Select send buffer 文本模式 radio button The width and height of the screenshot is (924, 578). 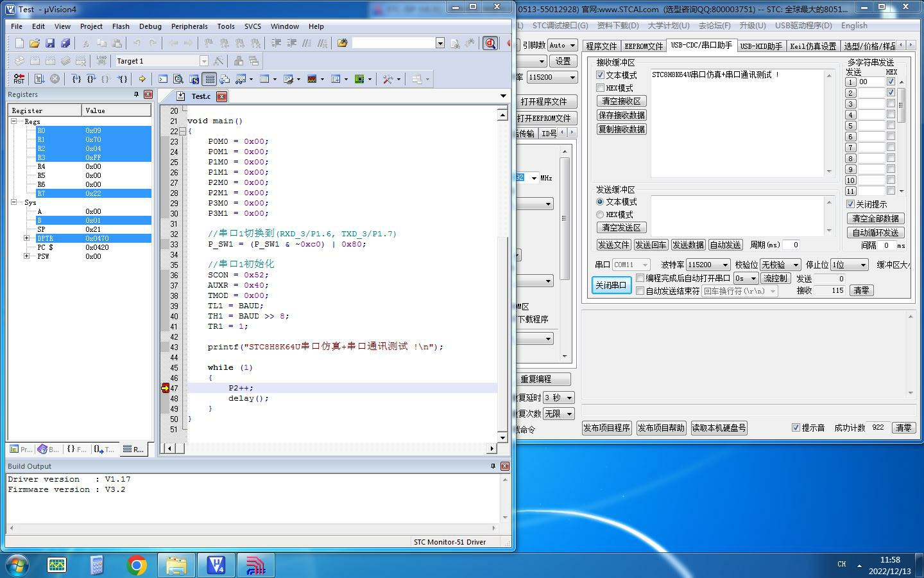coord(600,202)
